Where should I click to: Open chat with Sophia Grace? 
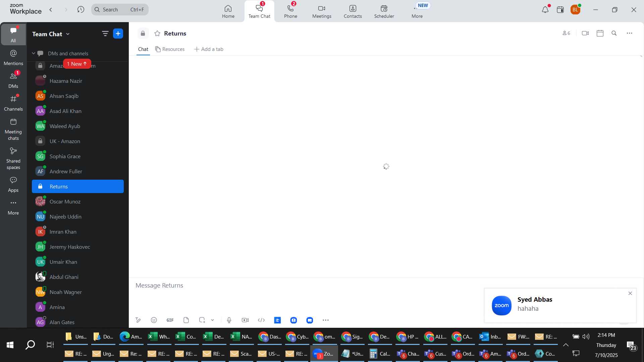point(78,156)
